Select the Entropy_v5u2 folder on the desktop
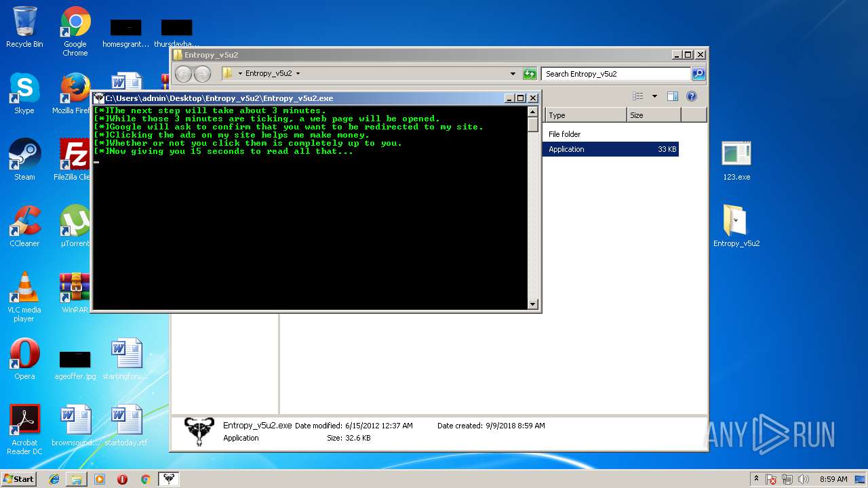The image size is (868, 488). point(736,226)
